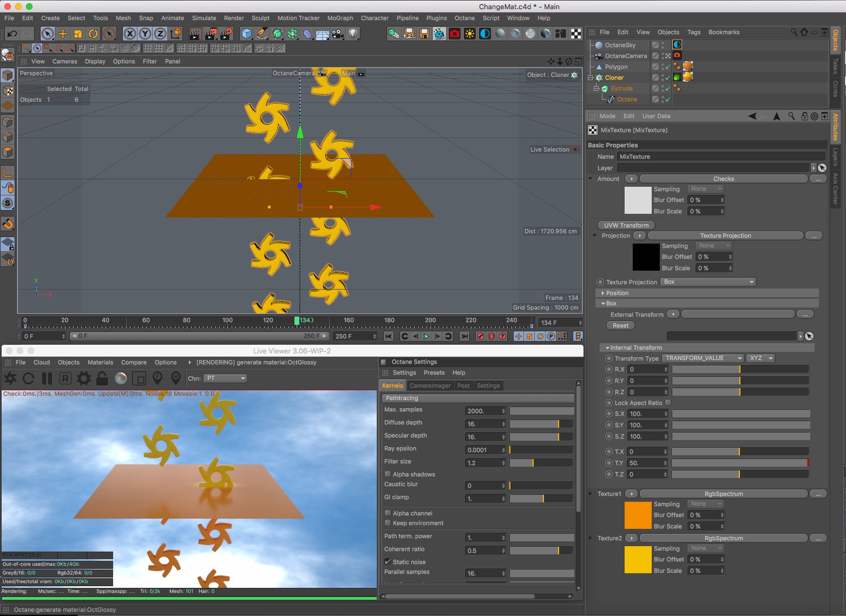Collapse the Extrude object tree node

(596, 88)
